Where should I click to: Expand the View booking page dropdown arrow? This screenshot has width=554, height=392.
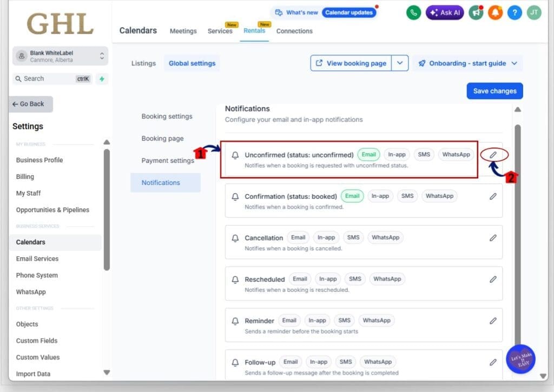coord(400,63)
